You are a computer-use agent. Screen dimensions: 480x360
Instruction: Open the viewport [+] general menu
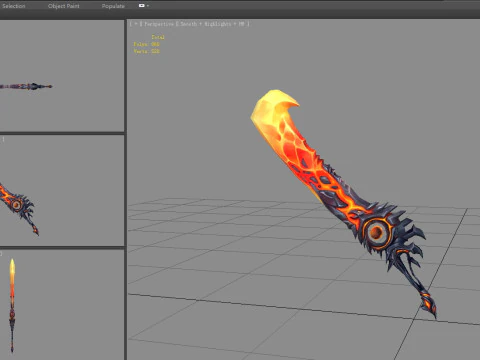click(x=136, y=24)
